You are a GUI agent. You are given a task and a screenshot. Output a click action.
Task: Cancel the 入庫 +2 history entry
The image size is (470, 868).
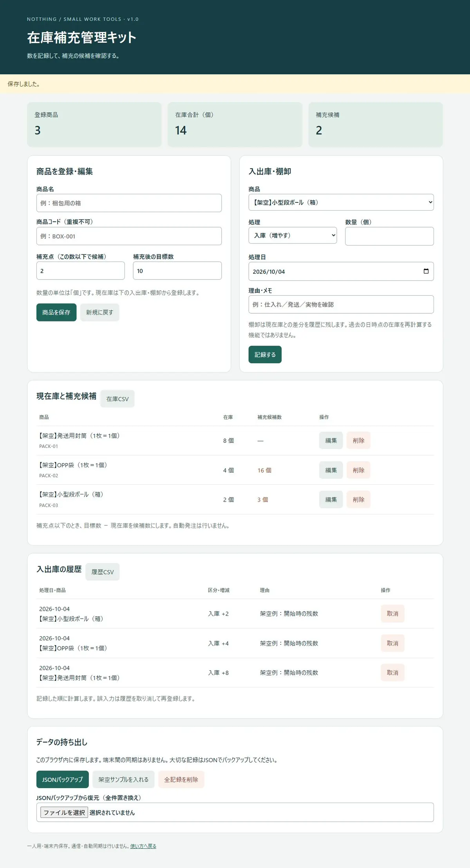tap(392, 614)
